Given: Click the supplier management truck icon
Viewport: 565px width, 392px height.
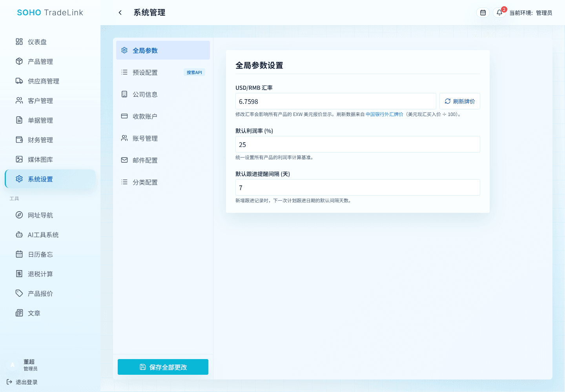Looking at the screenshot, I should pyautogui.click(x=19, y=81).
